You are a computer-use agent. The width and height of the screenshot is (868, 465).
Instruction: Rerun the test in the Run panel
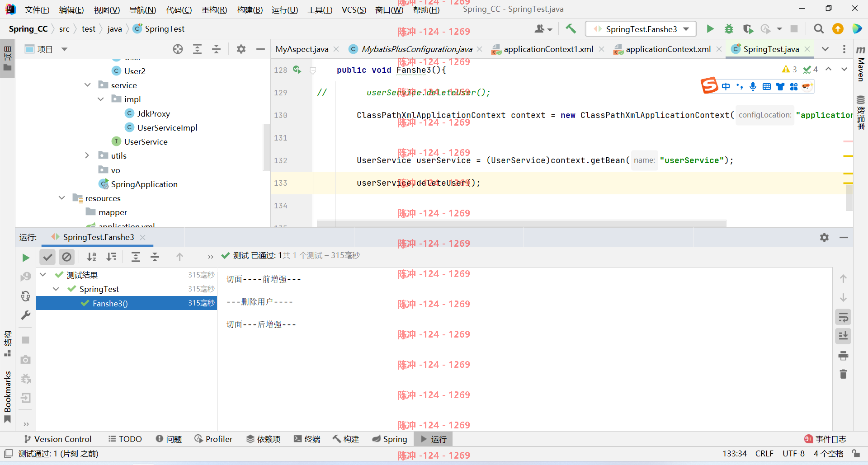(26, 258)
